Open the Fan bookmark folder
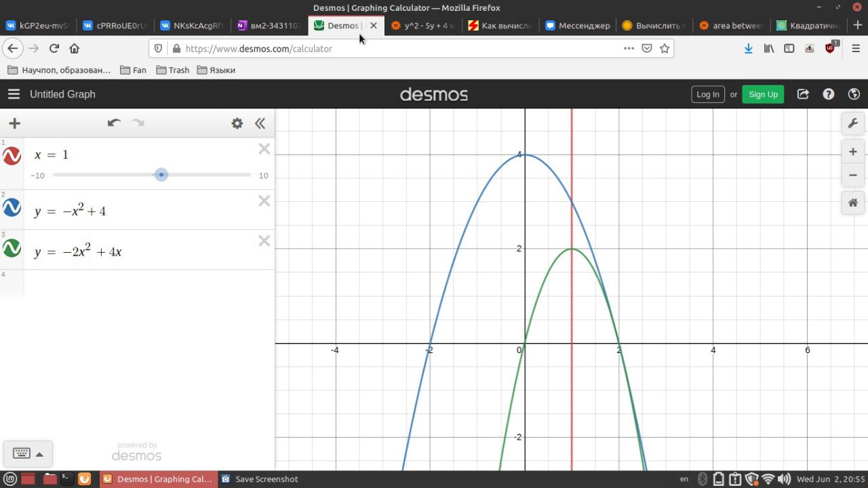Screen dimensions: 868x488 pos(133,70)
